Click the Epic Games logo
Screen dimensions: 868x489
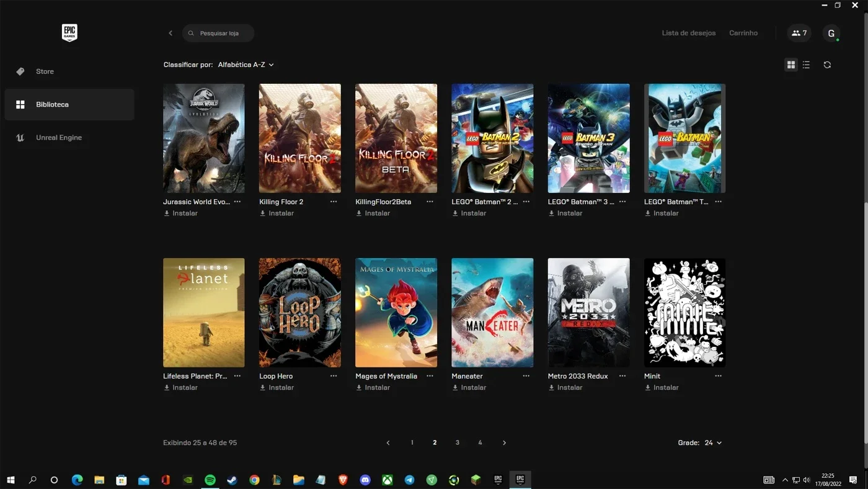[x=69, y=32]
